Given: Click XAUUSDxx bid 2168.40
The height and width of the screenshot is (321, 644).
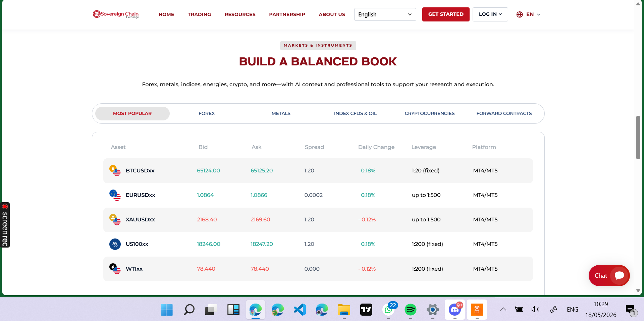Looking at the screenshot, I should [x=207, y=219].
